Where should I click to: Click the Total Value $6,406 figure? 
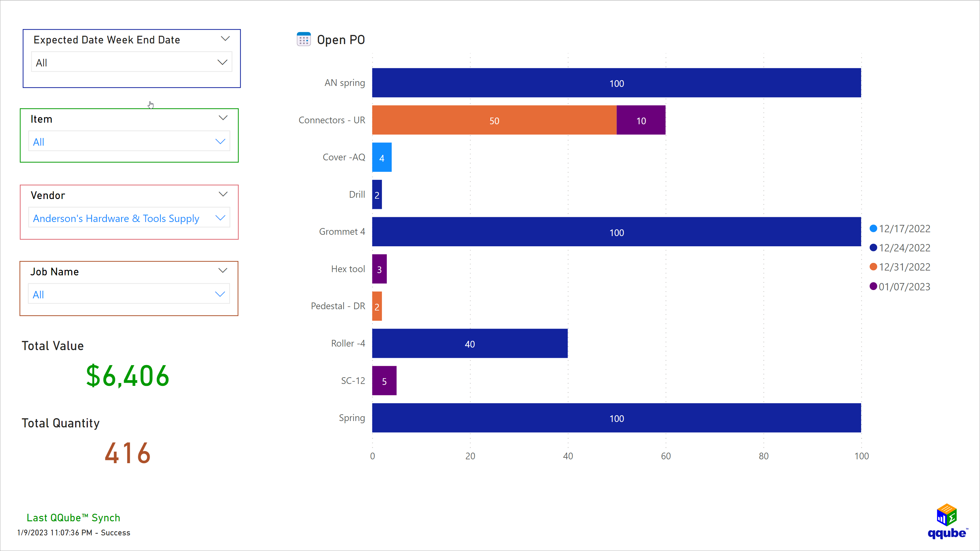[127, 376]
